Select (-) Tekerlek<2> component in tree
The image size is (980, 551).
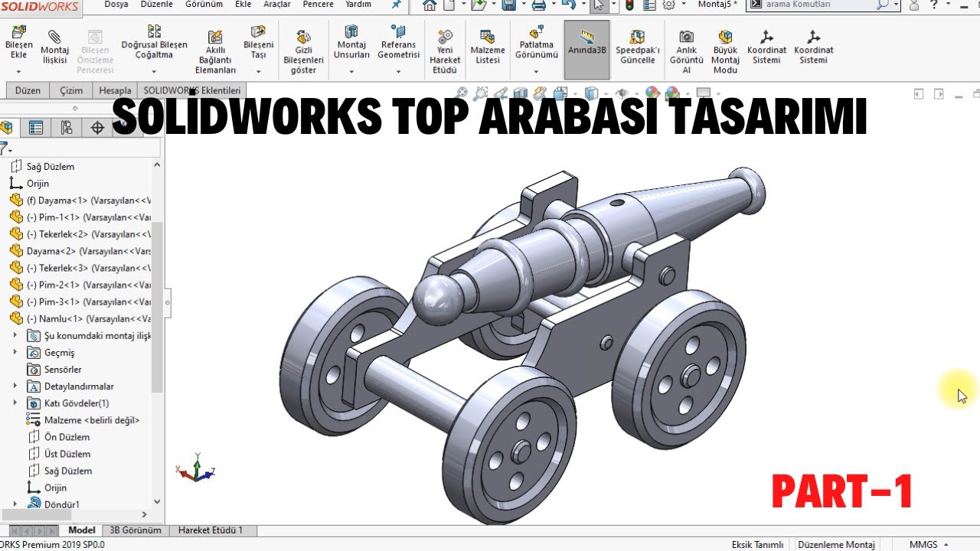click(80, 234)
